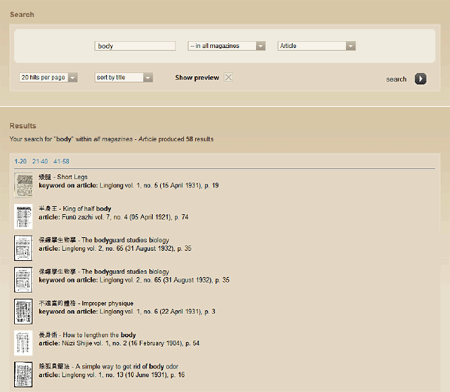The width and height of the screenshot is (450, 392).
Task: Open the 'in all magazines' dropdown
Action: tap(227, 46)
